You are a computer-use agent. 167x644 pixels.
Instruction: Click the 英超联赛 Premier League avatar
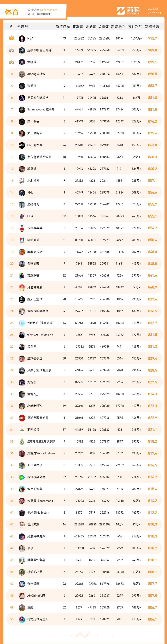(22, 275)
